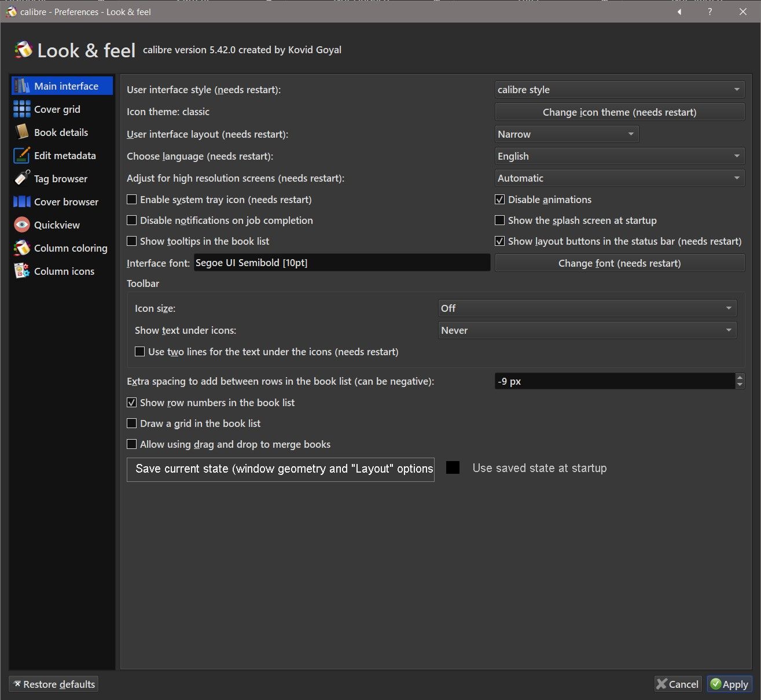
Task: Click Restore defaults button
Action: 53,684
